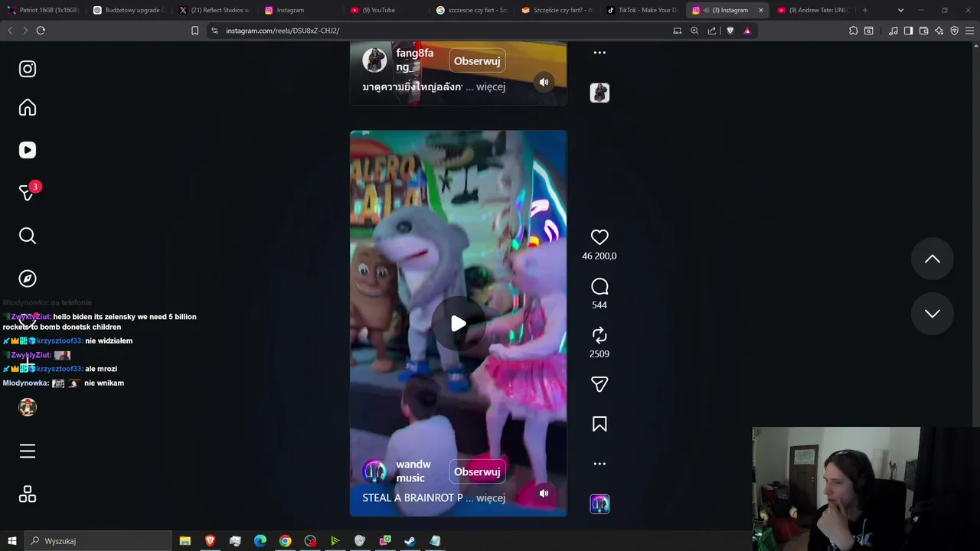Share the wandwmusic reel via the send icon
Screen dimensions: 980x551
pos(599,384)
